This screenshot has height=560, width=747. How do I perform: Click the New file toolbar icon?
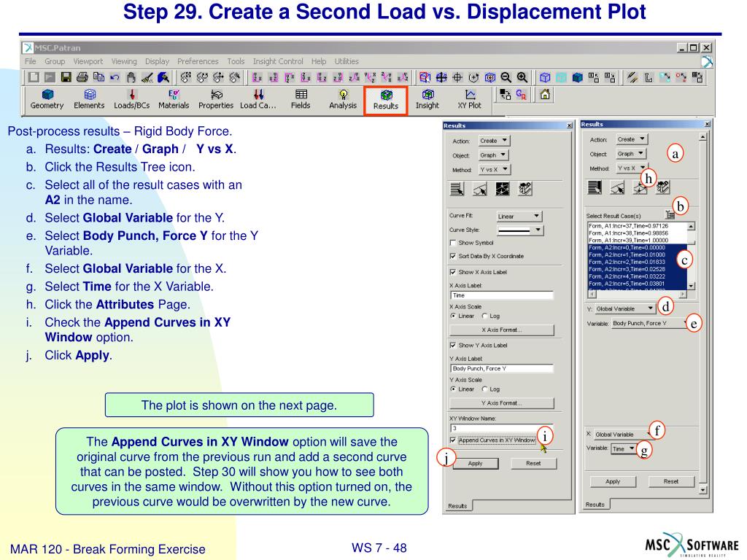(34, 77)
